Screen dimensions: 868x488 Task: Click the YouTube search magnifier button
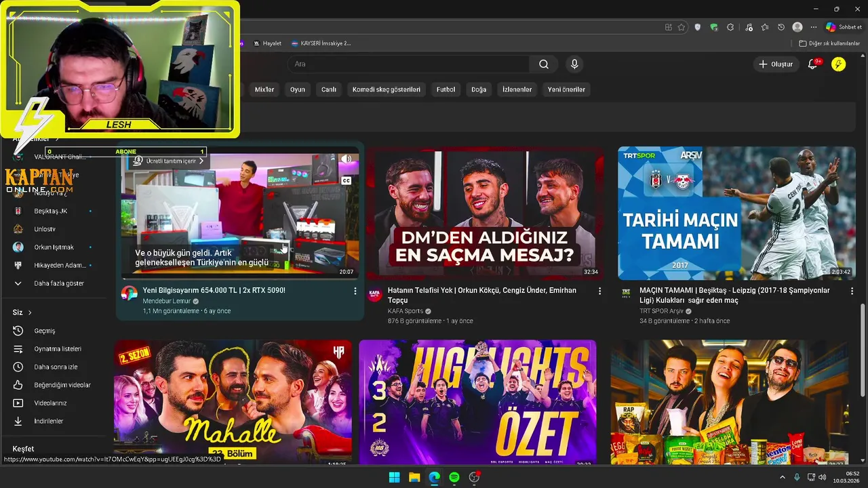click(544, 64)
